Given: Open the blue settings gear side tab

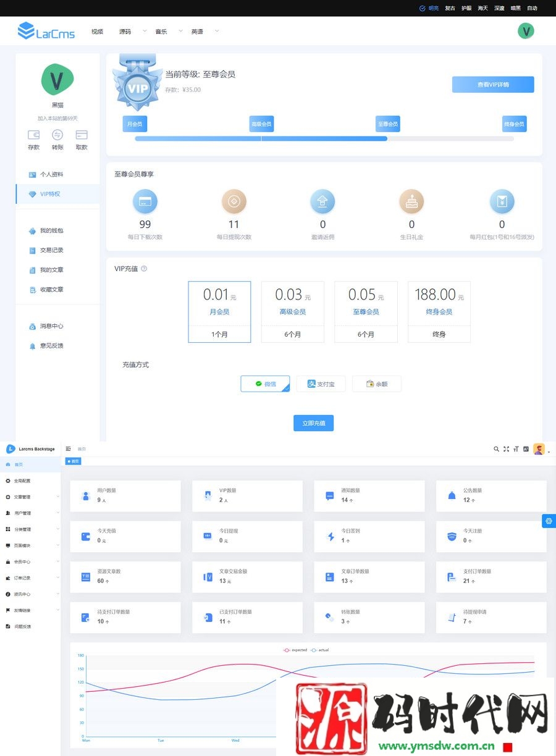Looking at the screenshot, I should point(548,521).
